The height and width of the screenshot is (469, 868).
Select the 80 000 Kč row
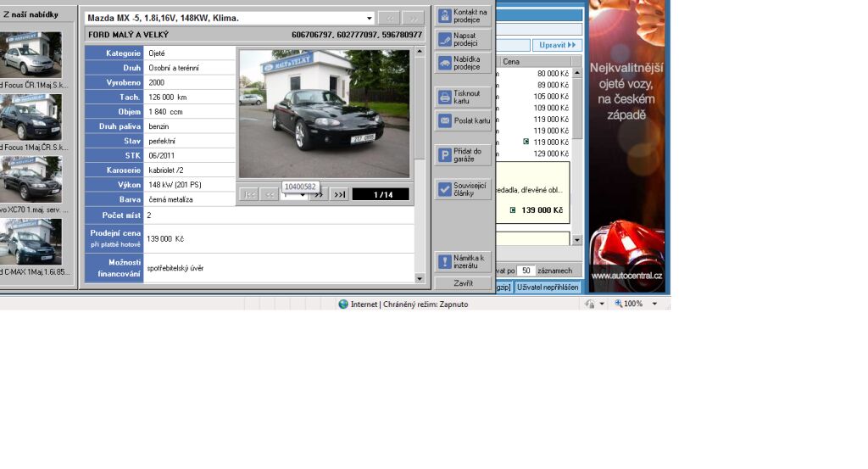coord(534,73)
